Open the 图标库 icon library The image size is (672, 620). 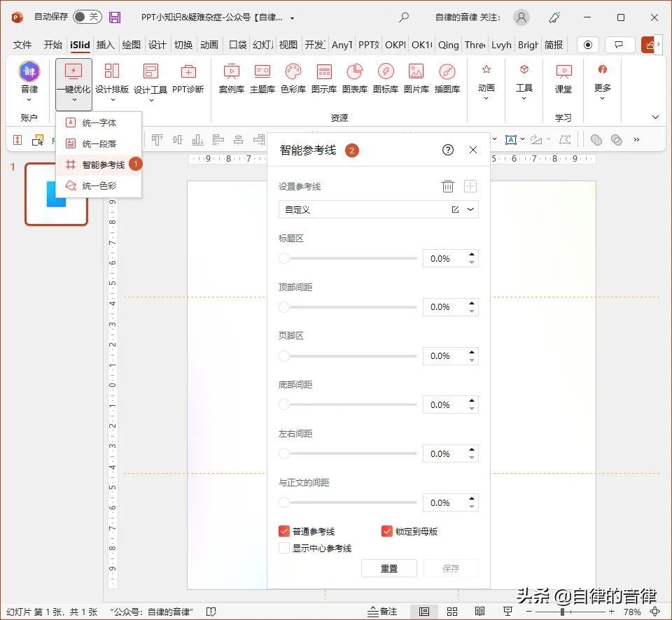coord(386,80)
